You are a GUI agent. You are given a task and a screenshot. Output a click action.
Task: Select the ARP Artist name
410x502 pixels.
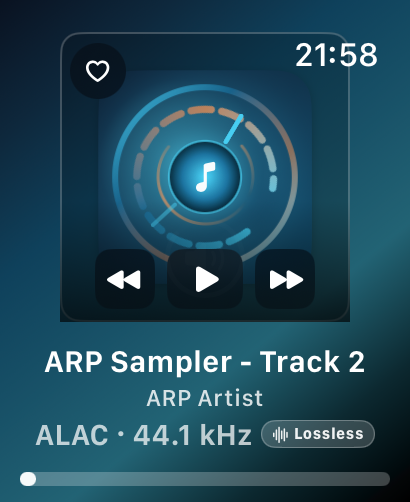tap(205, 398)
